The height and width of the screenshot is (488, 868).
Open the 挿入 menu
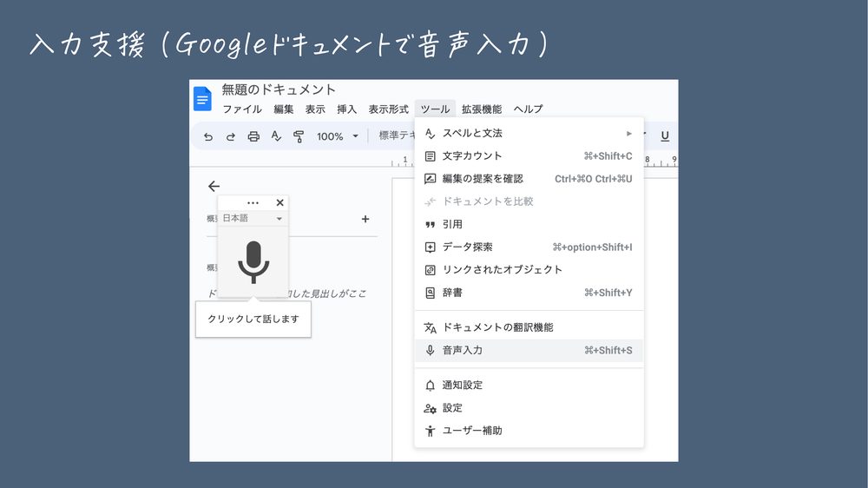click(346, 109)
